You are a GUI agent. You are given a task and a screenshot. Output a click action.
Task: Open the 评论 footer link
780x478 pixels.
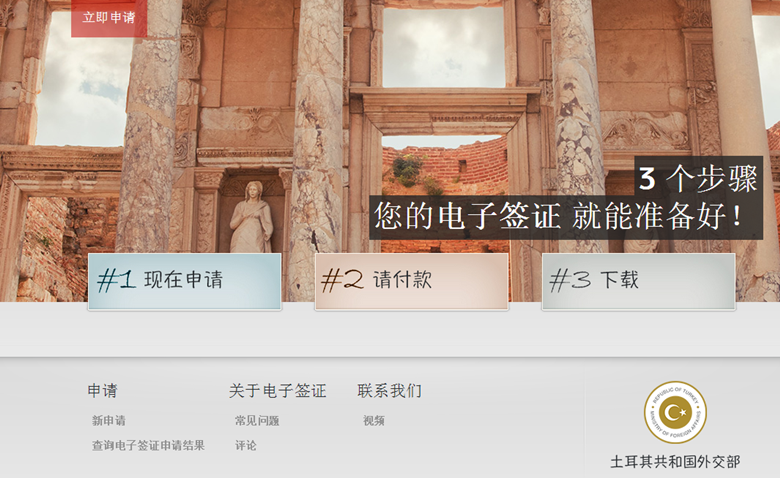tap(246, 446)
